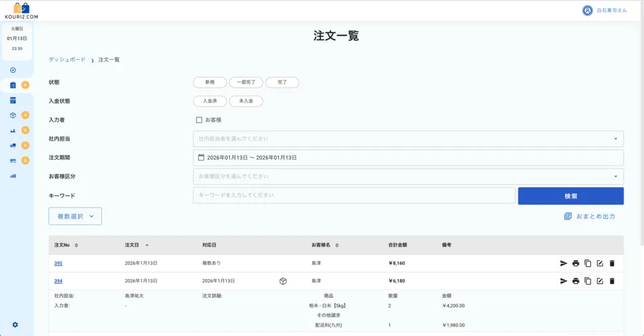644x336 pixels.
Task: Click the 注文期間 date range field
Action: click(x=408, y=157)
